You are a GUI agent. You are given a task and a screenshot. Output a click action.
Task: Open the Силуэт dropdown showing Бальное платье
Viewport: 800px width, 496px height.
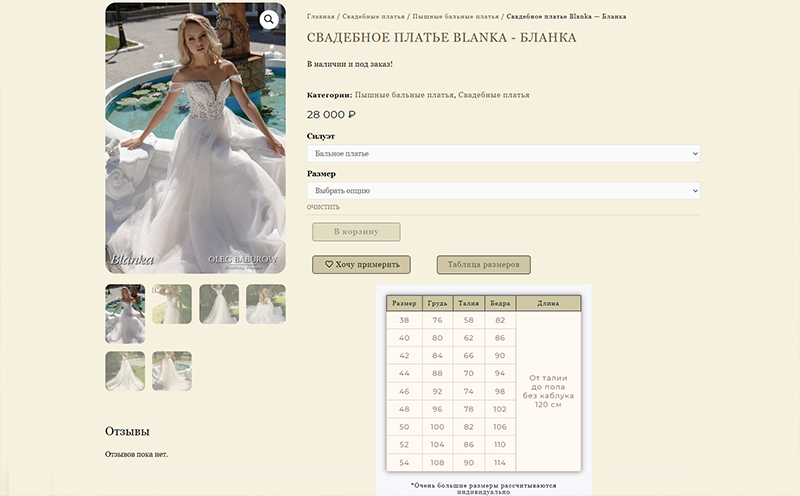[x=503, y=154]
